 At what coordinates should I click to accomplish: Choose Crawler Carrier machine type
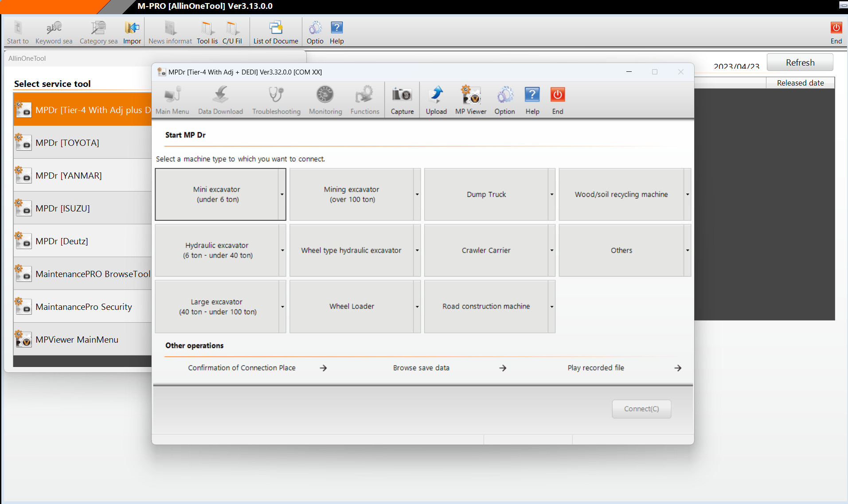click(x=486, y=250)
